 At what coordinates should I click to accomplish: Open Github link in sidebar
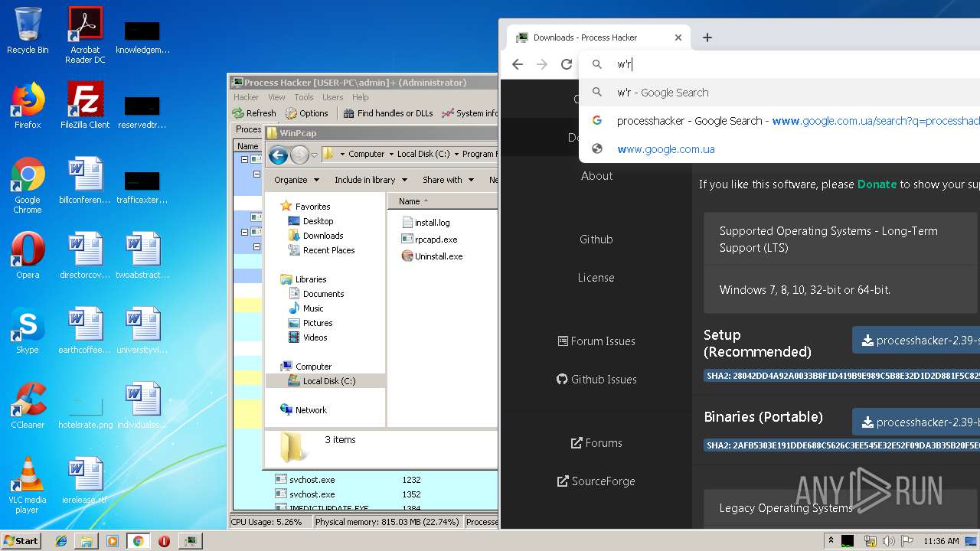click(x=596, y=240)
